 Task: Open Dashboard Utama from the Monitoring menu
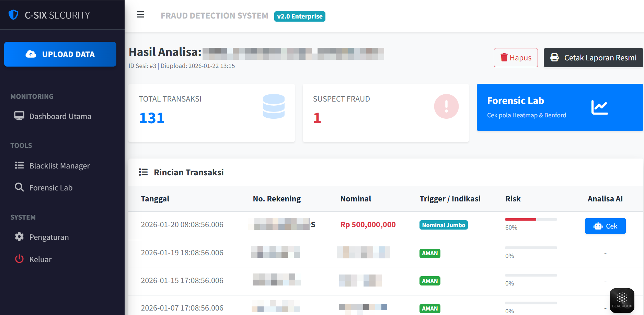[x=60, y=116]
